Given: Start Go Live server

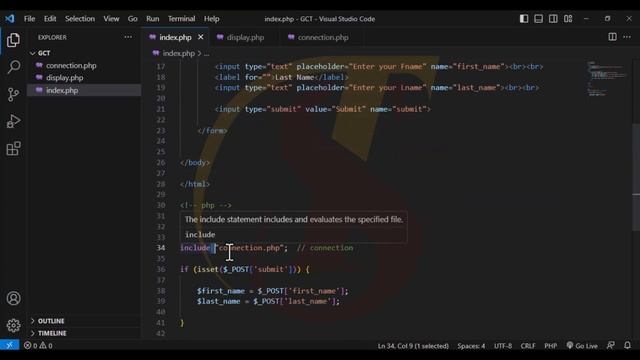Looking at the screenshot, I should click(582, 346).
